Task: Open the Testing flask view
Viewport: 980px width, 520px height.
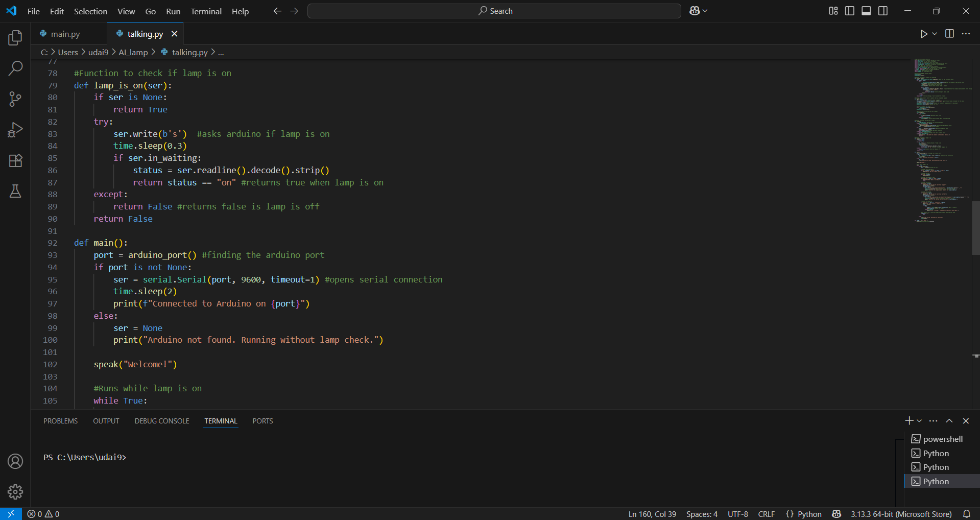Action: (x=15, y=191)
